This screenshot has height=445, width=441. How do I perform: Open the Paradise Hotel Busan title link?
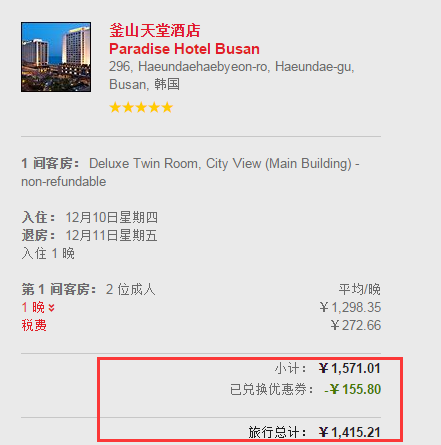[x=184, y=49]
